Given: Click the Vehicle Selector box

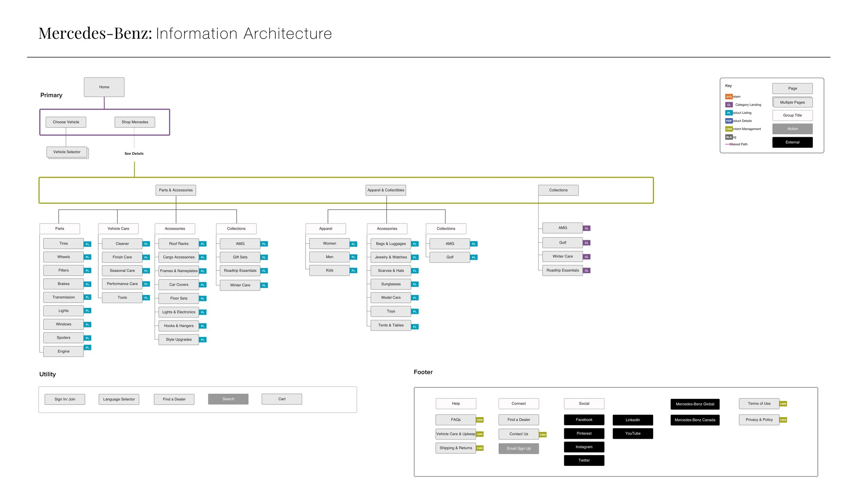Looking at the screenshot, I should 67,152.
